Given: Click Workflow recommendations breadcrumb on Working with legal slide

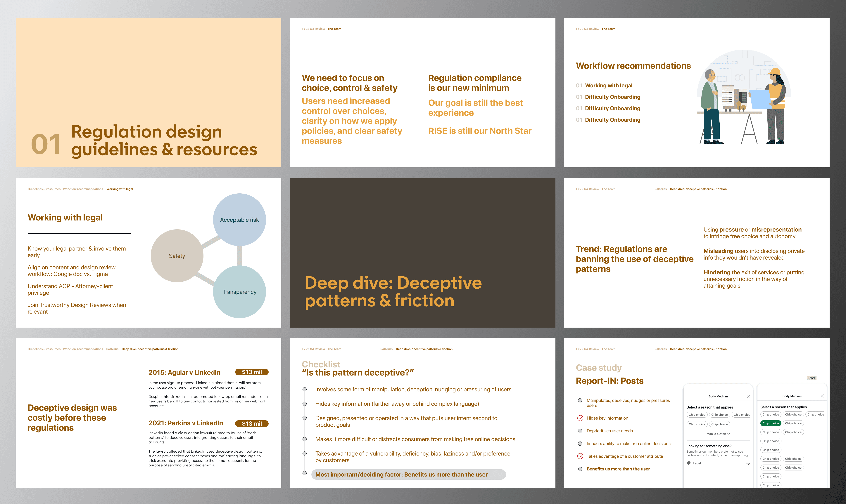Looking at the screenshot, I should click(x=83, y=189).
